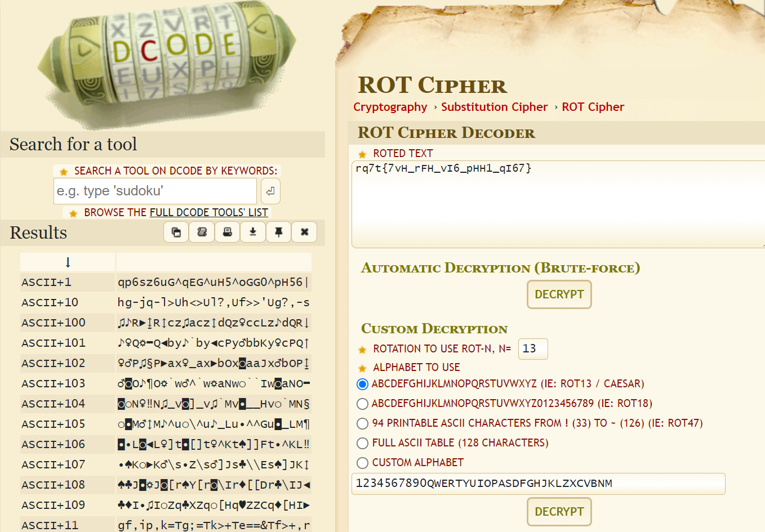This screenshot has width=765, height=532.
Task: Submit the tool search with enter icon
Action: pyautogui.click(x=270, y=191)
